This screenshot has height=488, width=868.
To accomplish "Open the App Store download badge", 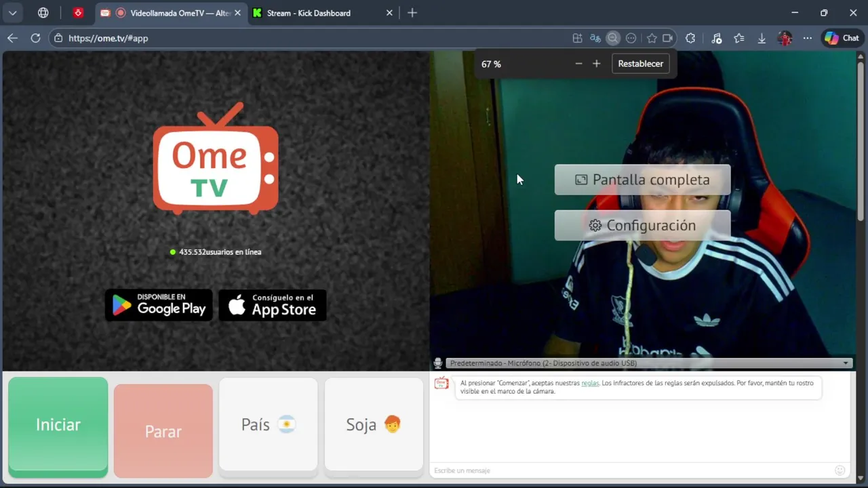I will click(x=273, y=305).
